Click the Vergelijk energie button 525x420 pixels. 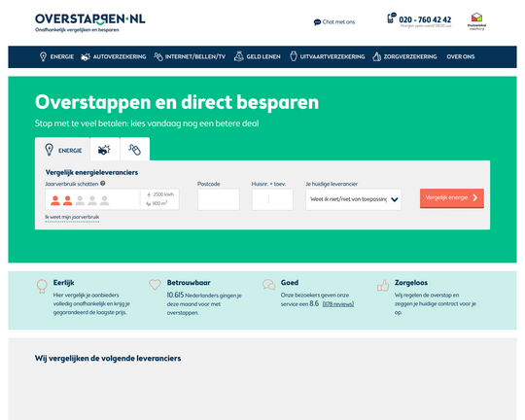pos(452,198)
